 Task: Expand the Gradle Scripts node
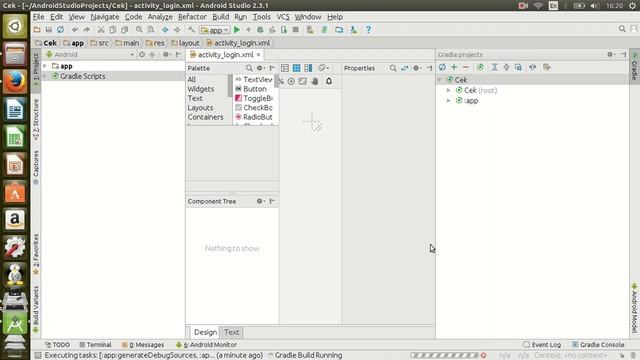tap(45, 76)
